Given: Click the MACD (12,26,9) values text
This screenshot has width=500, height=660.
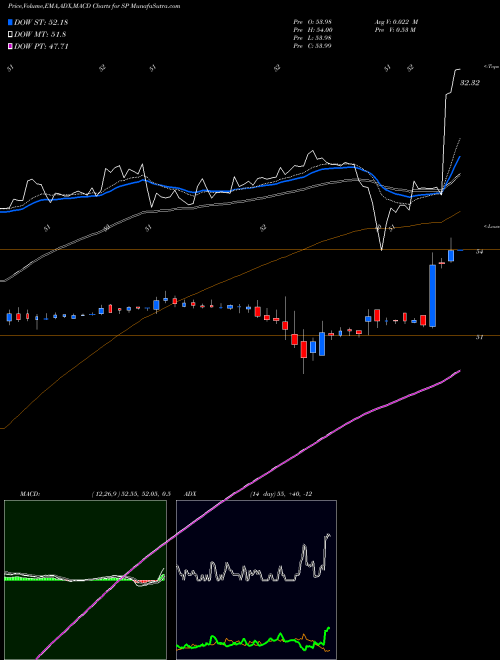Looking at the screenshot, I should pyautogui.click(x=130, y=494).
